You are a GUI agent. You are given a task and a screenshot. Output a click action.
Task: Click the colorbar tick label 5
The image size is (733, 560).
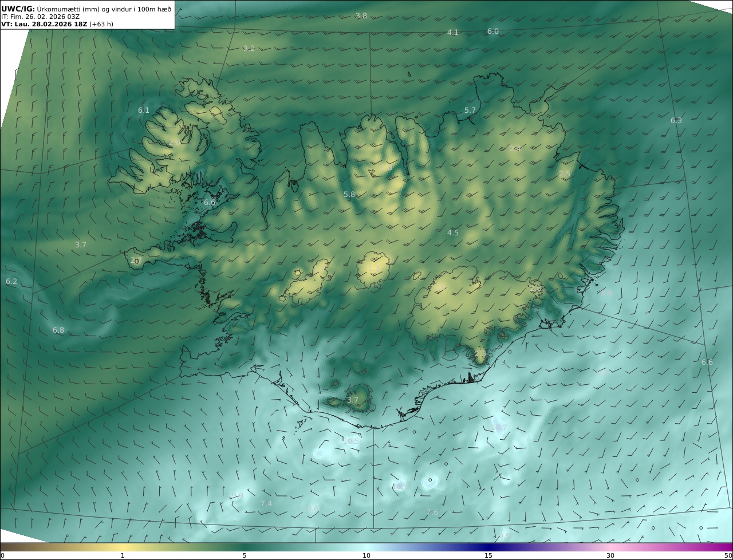[x=245, y=555]
